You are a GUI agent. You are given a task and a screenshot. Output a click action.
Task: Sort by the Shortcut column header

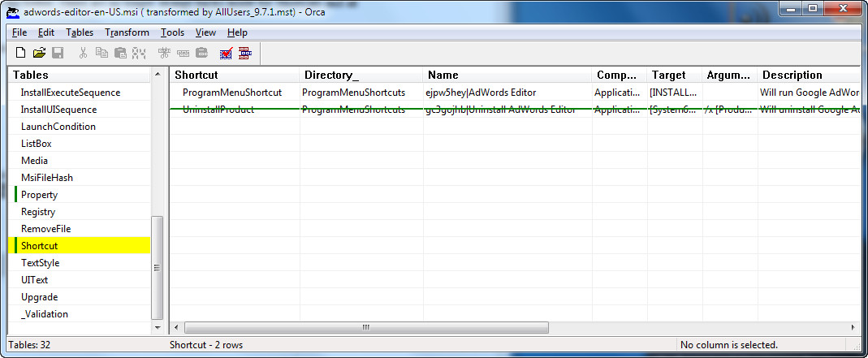click(235, 75)
